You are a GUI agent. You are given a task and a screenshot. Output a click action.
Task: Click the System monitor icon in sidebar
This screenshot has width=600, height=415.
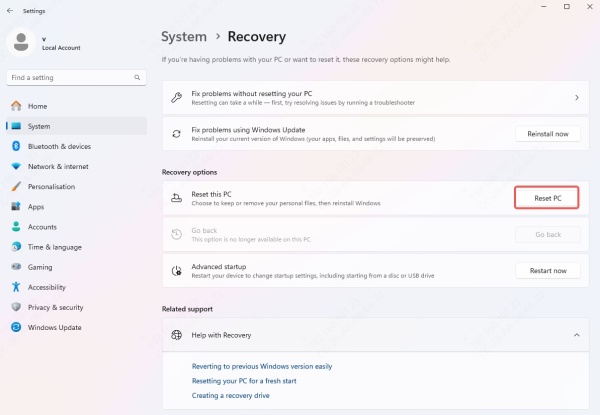16,126
